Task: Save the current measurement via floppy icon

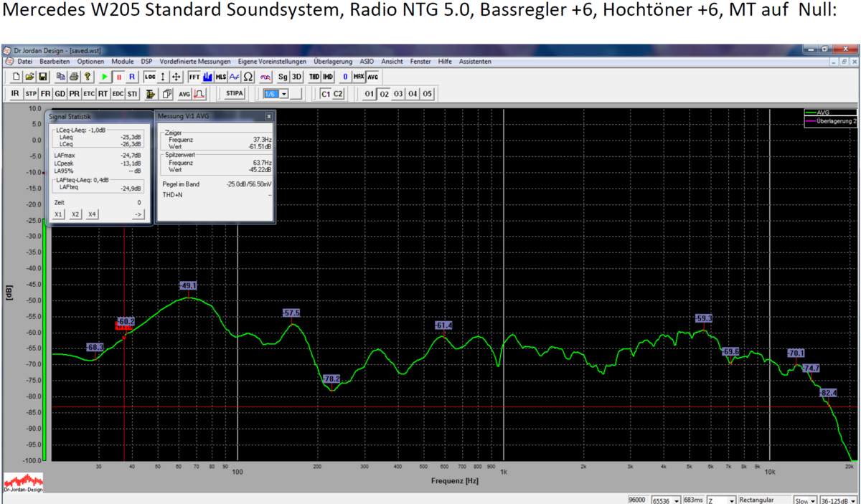Action: coord(42,76)
